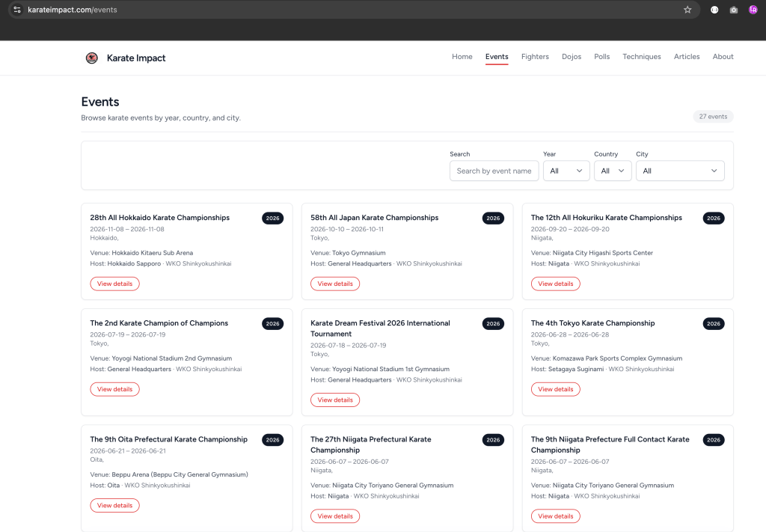Open the purple browser profile avatar
The height and width of the screenshot is (532, 766).
coord(753,10)
